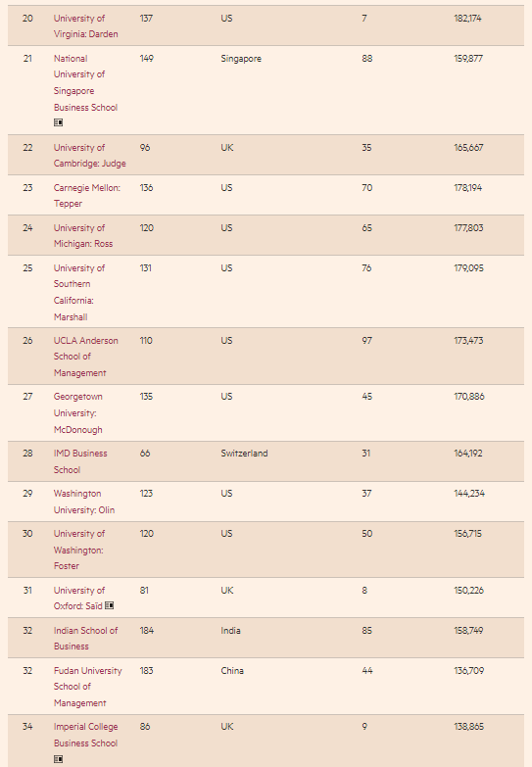
Task: Visit IMD Business School link
Action: coord(80,461)
